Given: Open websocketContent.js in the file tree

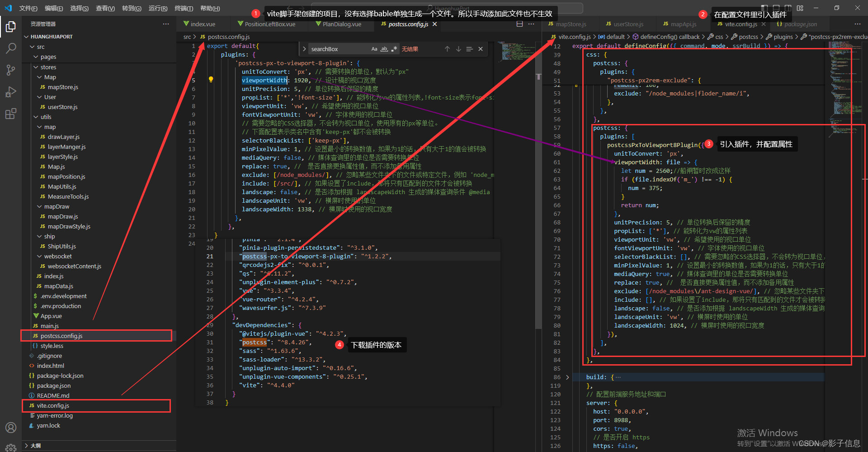Looking at the screenshot, I should tap(75, 266).
